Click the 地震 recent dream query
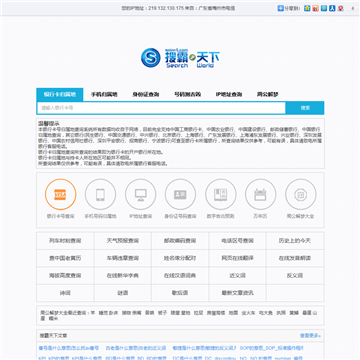This screenshot has width=360, height=360. pos(233,313)
